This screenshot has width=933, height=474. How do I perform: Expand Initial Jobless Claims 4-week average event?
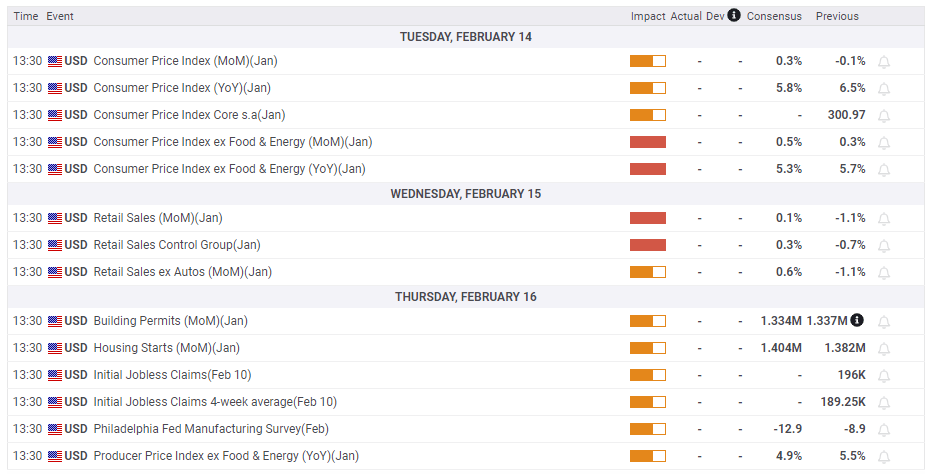pyautogui.click(x=215, y=402)
